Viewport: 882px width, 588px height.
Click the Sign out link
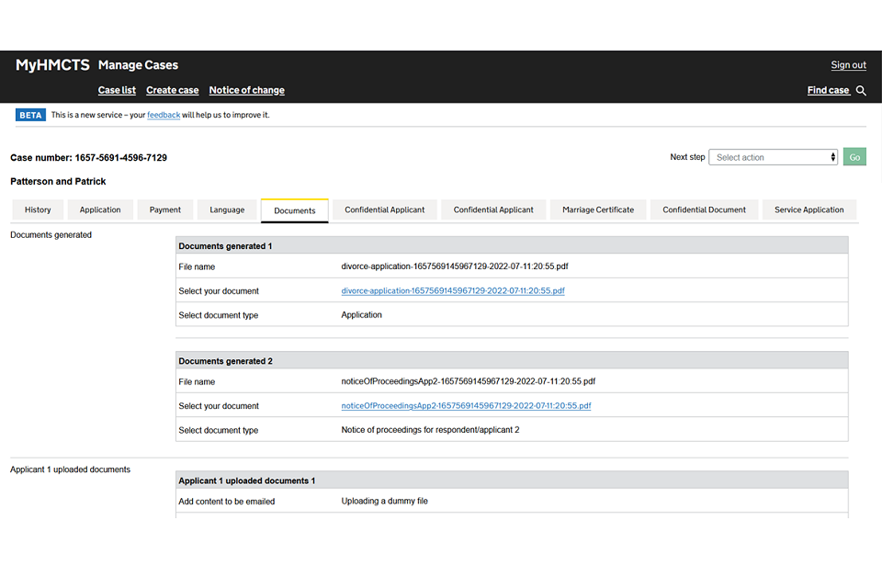pos(848,65)
